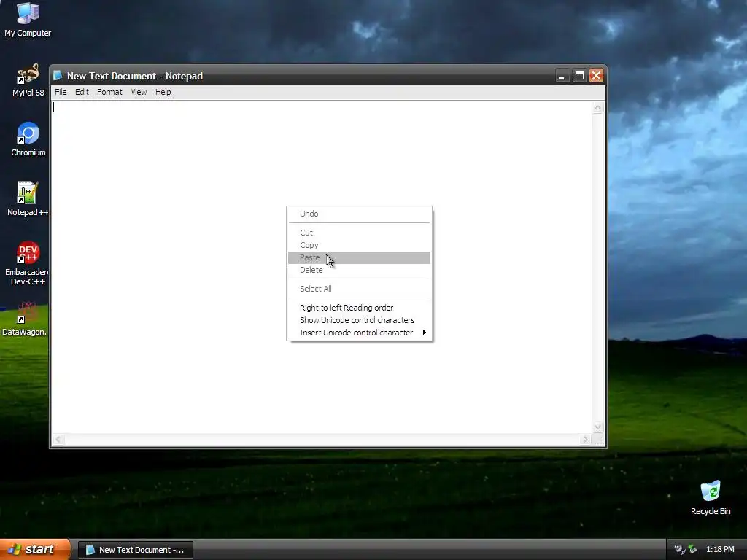Choose Select All in the context menu
Image resolution: width=747 pixels, height=560 pixels.
(359, 289)
